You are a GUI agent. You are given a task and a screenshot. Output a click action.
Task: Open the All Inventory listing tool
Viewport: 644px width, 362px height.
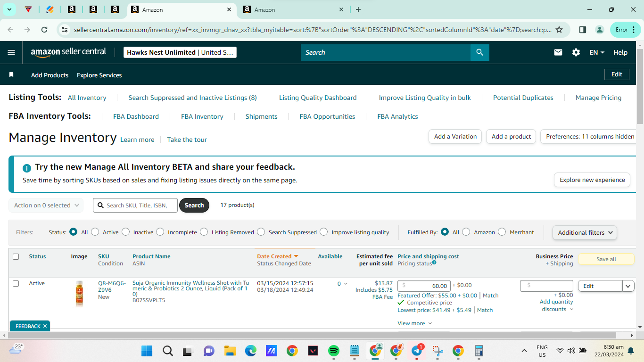(87, 98)
